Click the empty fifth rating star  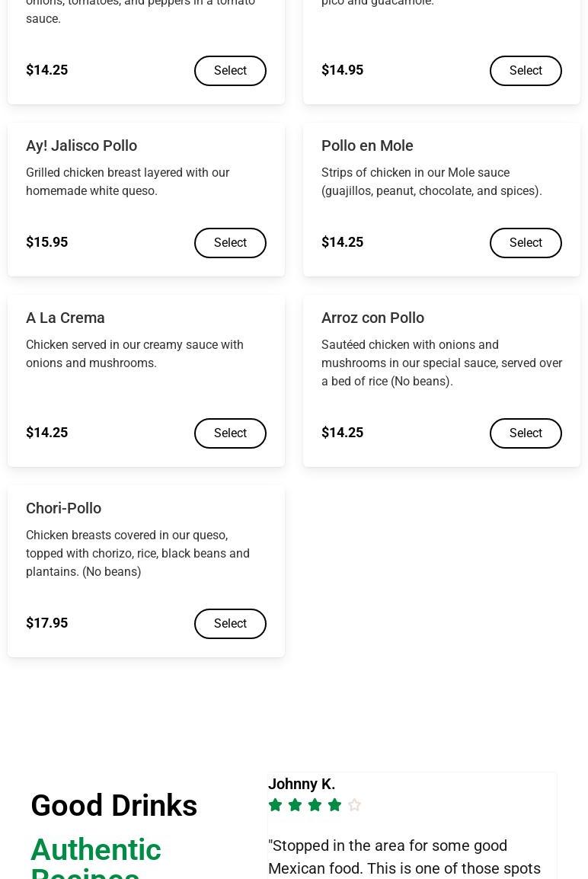click(x=355, y=805)
